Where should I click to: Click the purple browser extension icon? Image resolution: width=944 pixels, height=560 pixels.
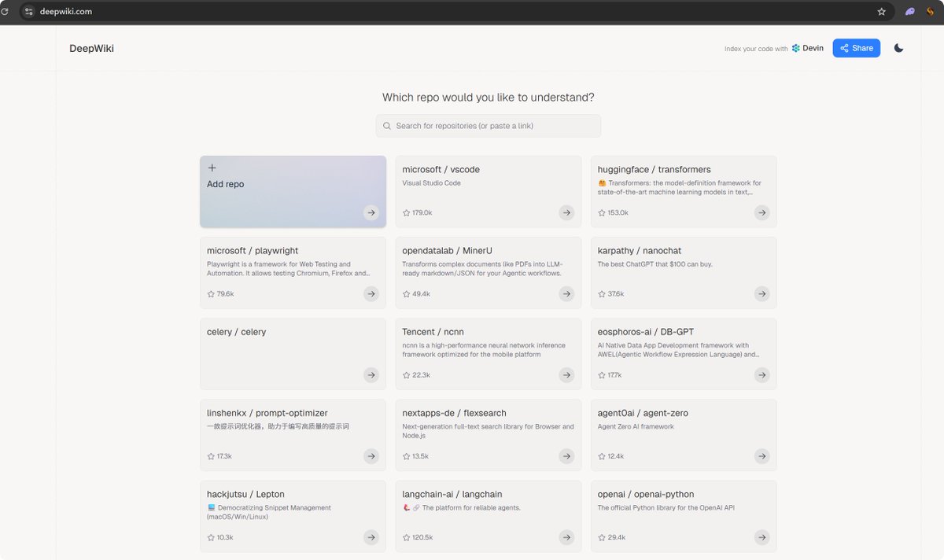point(910,12)
